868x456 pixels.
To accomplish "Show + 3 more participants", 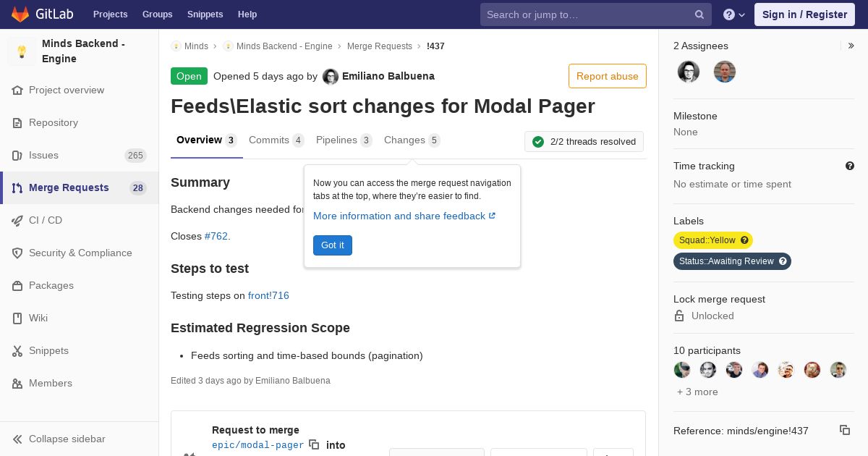I will (x=697, y=392).
